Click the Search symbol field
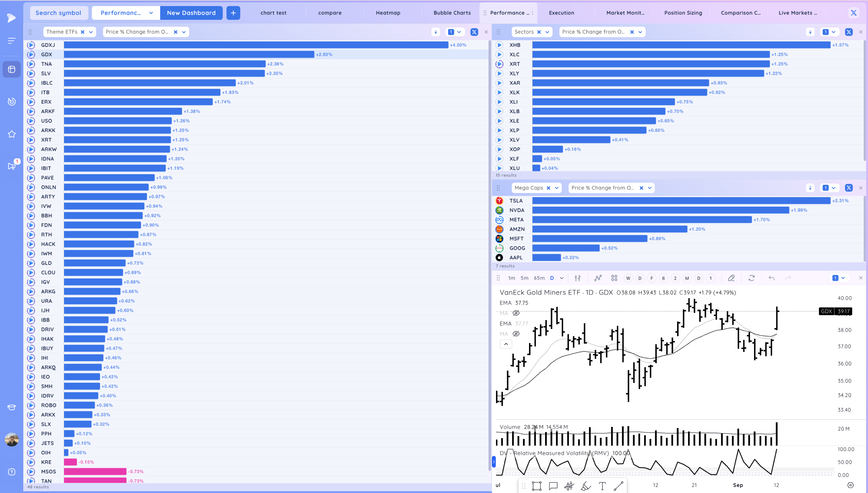Screen dimensions: 868x493 pyautogui.click(x=59, y=13)
